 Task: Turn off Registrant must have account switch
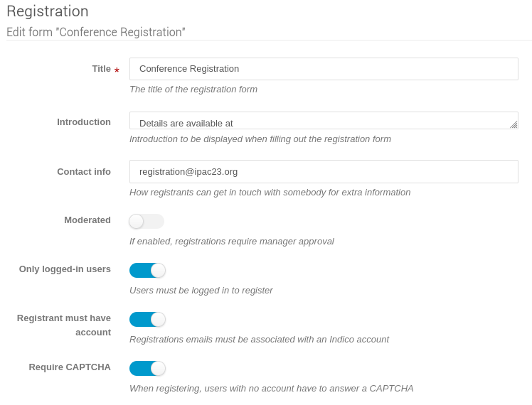click(x=147, y=320)
